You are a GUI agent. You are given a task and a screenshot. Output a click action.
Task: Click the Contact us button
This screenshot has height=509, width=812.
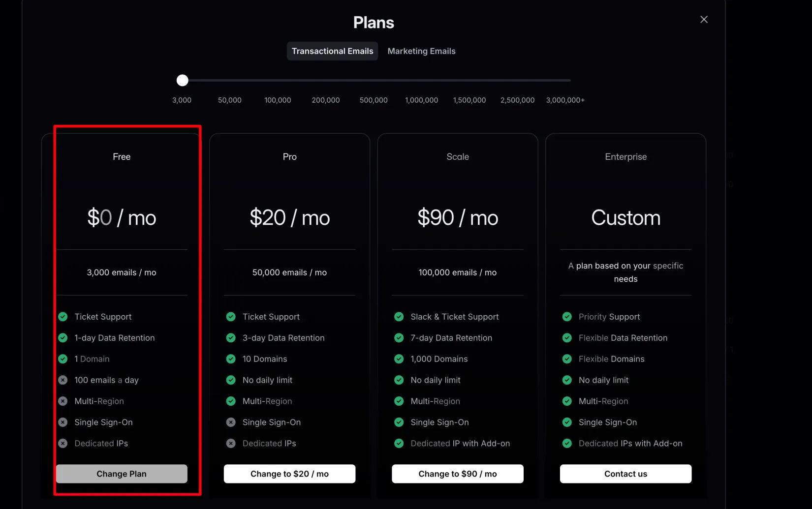pyautogui.click(x=625, y=474)
